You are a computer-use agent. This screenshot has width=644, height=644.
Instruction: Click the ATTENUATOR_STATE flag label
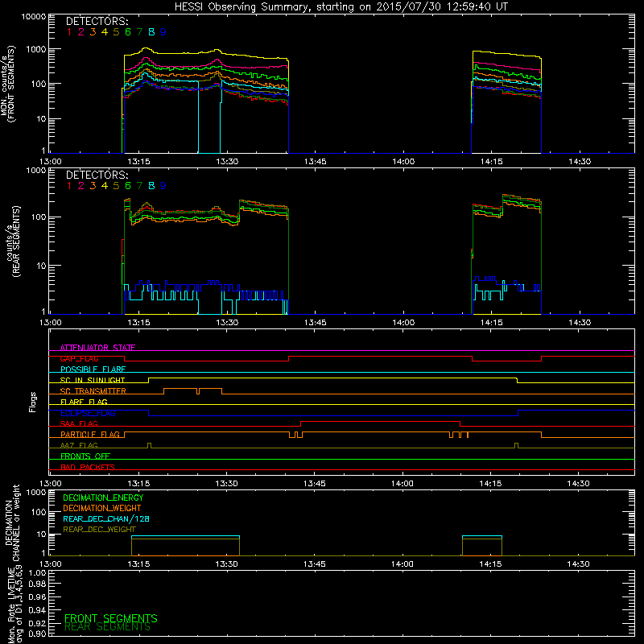coord(97,348)
